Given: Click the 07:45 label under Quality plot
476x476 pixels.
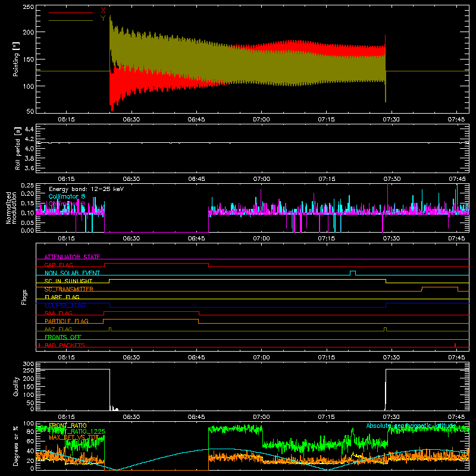Looking at the screenshot, I should coord(456,417).
